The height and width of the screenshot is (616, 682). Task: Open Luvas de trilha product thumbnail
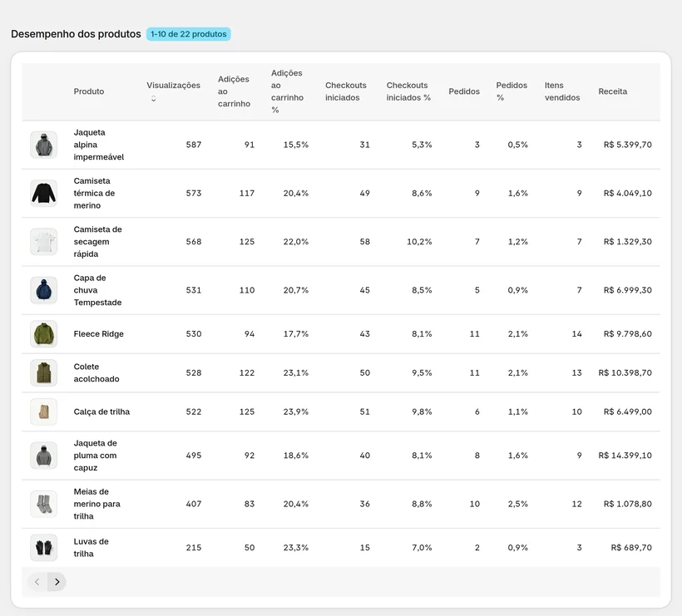click(x=43, y=547)
